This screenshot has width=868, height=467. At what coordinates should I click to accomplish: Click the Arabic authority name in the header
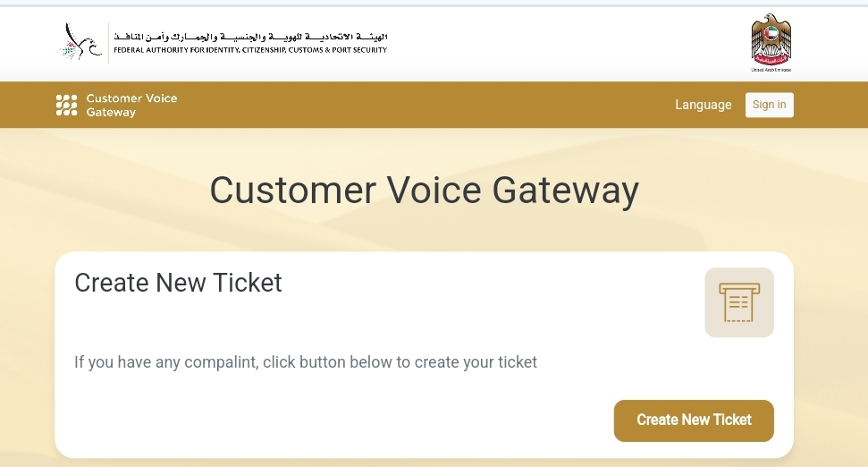(250, 37)
